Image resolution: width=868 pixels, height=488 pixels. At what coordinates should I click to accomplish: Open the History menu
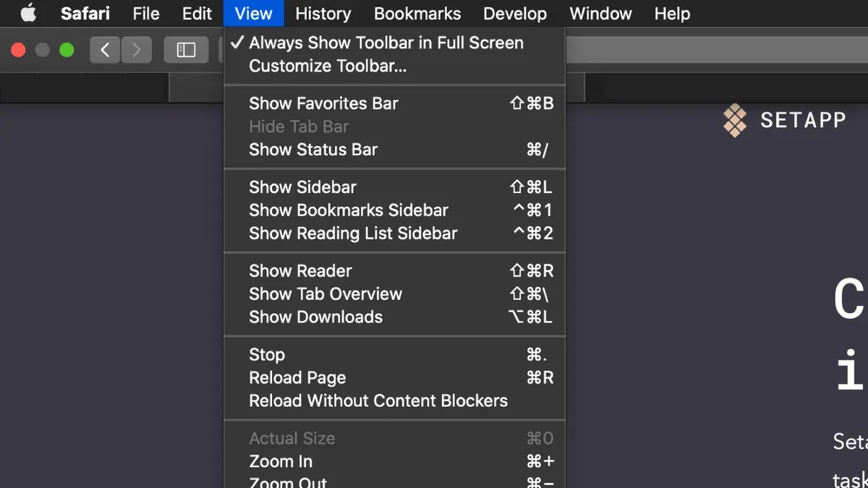323,13
